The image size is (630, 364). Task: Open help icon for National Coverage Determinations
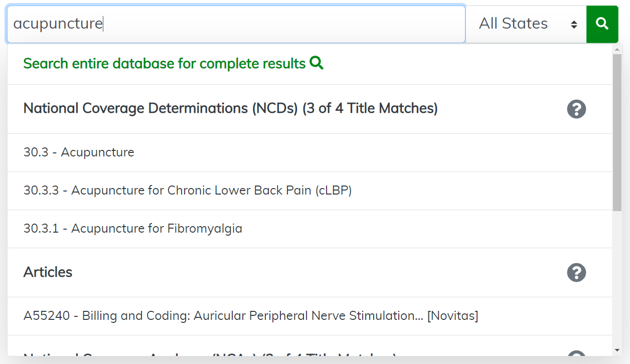click(x=576, y=109)
